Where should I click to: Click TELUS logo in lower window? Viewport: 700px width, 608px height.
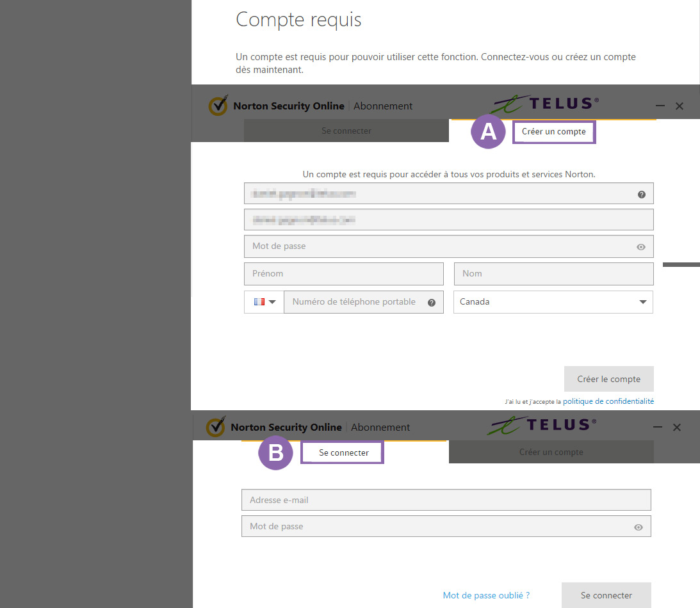point(542,425)
